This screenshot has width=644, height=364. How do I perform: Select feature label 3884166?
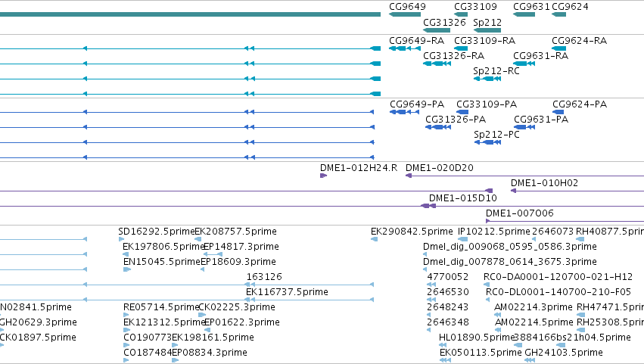click(x=535, y=338)
